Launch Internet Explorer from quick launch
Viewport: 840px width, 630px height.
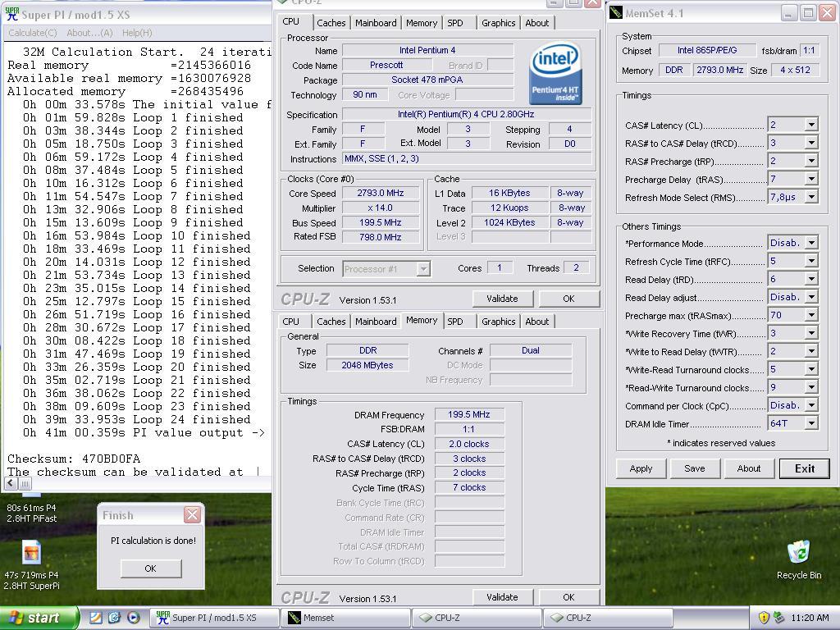114,618
